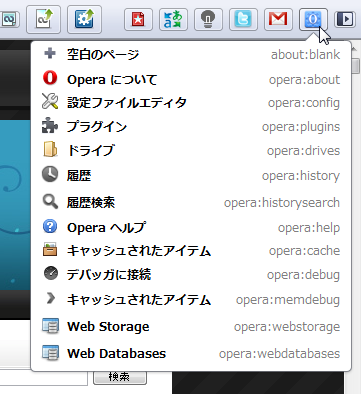Click the red Opera logo icon
Viewport: 361px width, 394px height.
click(x=50, y=78)
